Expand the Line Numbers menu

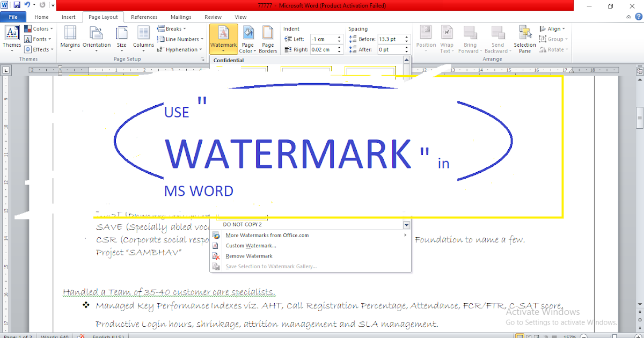click(180, 39)
